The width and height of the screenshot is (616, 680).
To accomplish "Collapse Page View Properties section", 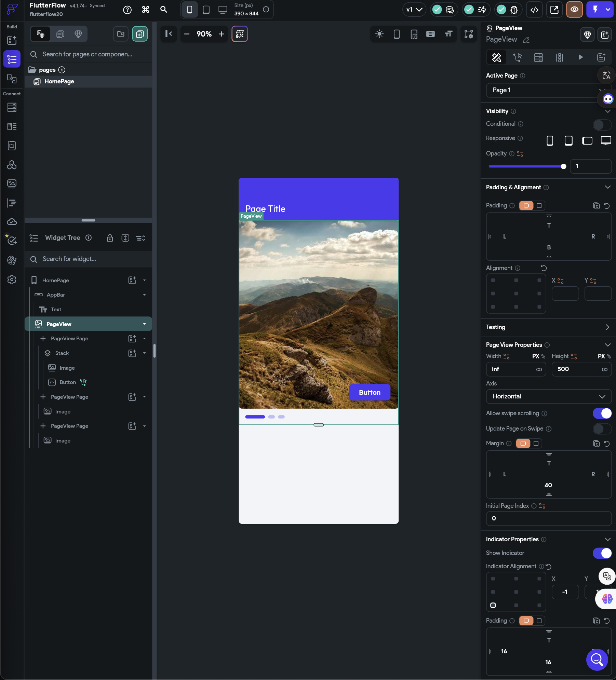I will pyautogui.click(x=607, y=345).
